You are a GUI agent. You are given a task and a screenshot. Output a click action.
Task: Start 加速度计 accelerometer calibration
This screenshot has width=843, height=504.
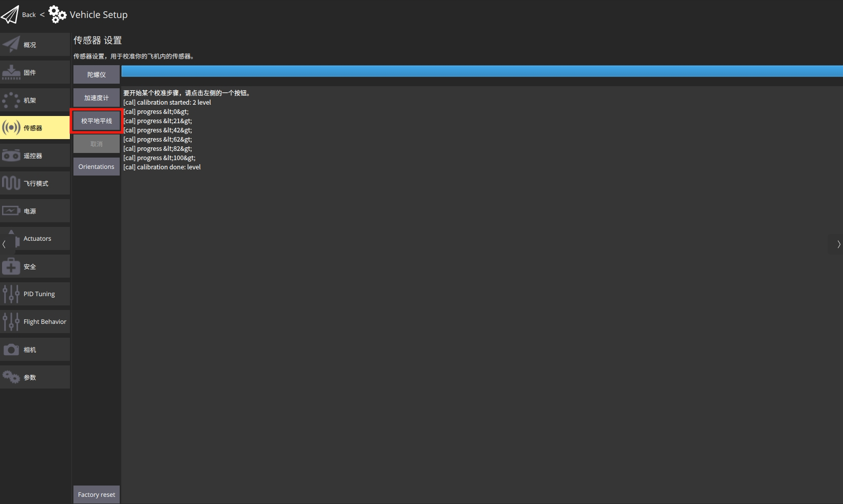coord(97,98)
